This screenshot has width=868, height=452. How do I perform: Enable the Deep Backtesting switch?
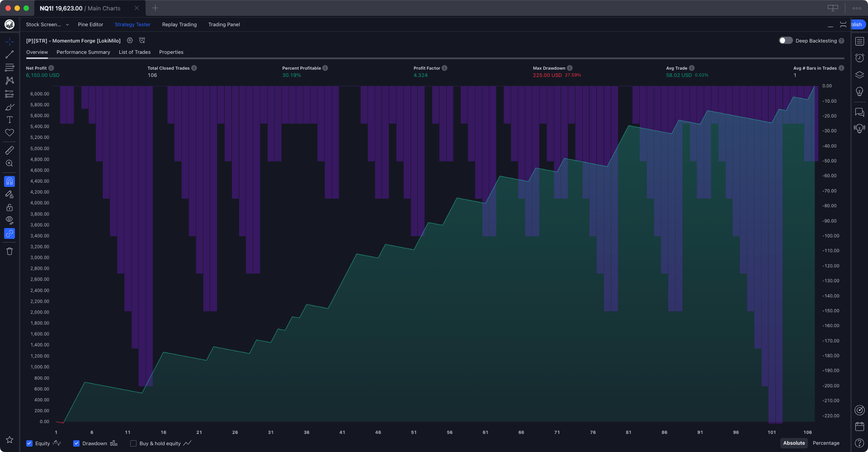click(x=786, y=40)
